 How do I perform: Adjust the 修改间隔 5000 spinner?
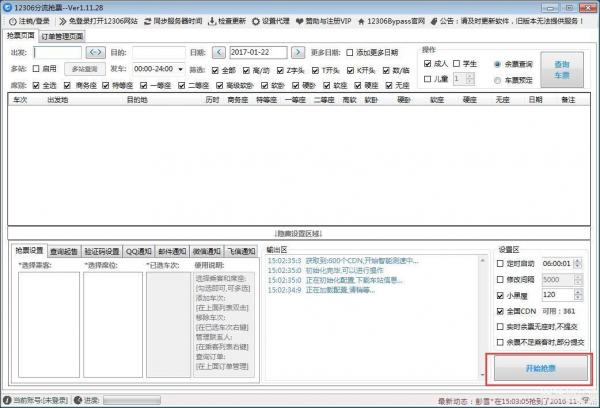click(578, 279)
